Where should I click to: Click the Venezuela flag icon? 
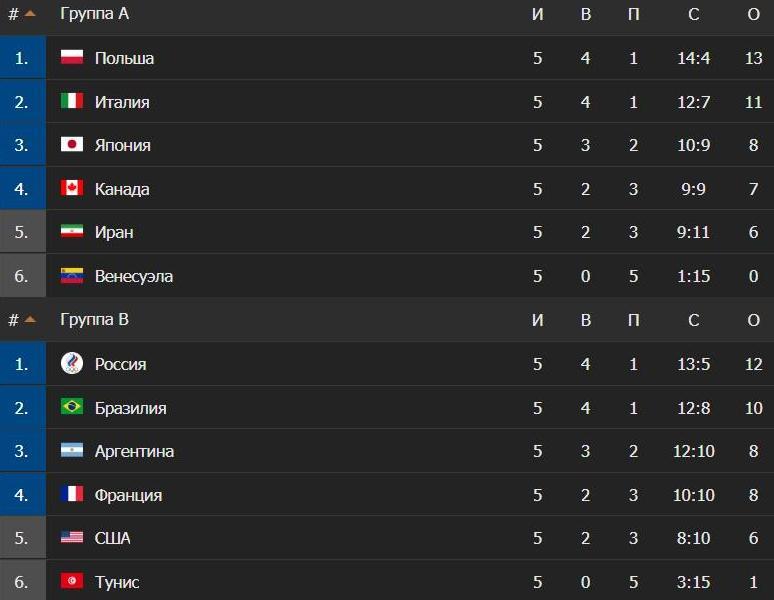coord(72,276)
